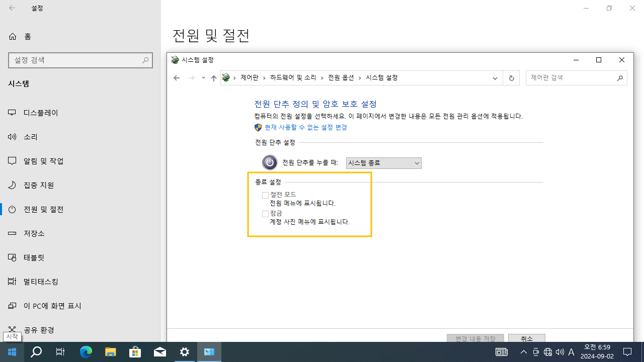Screen dimensions: 644x362
Task: Click the 취소 button
Action: (527, 339)
